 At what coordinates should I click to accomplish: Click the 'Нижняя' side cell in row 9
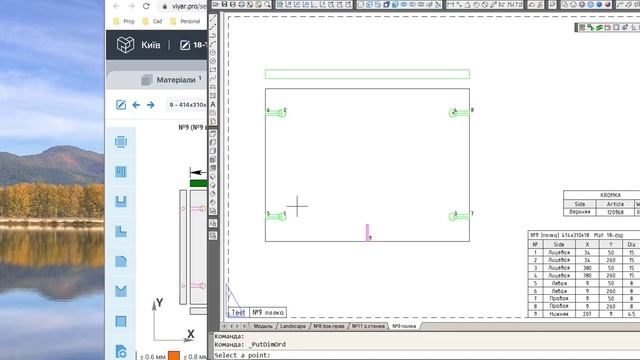click(559, 314)
